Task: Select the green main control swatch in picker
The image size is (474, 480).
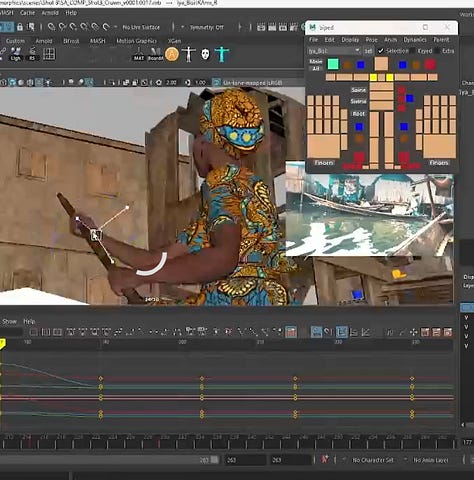Action: (333, 64)
